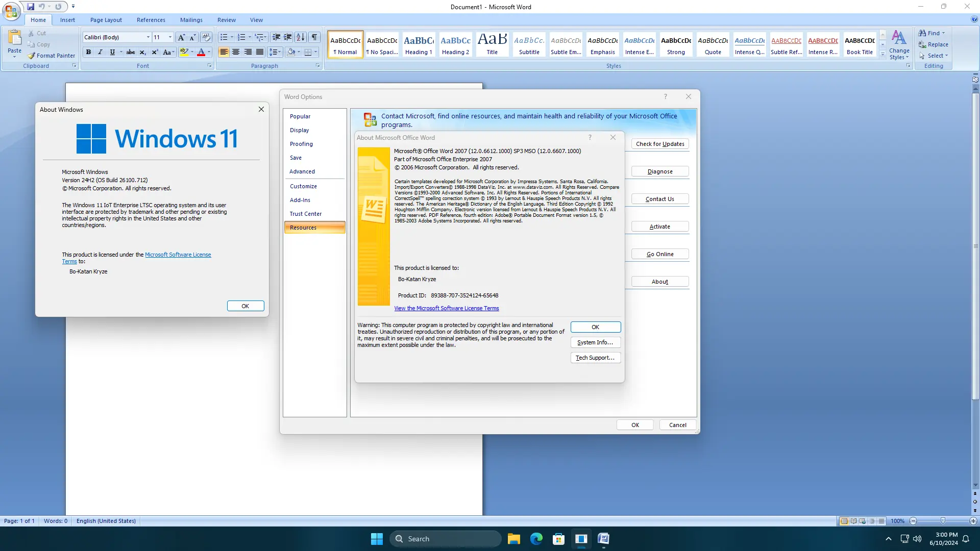
Task: Switch to Outline view
Action: (872, 521)
